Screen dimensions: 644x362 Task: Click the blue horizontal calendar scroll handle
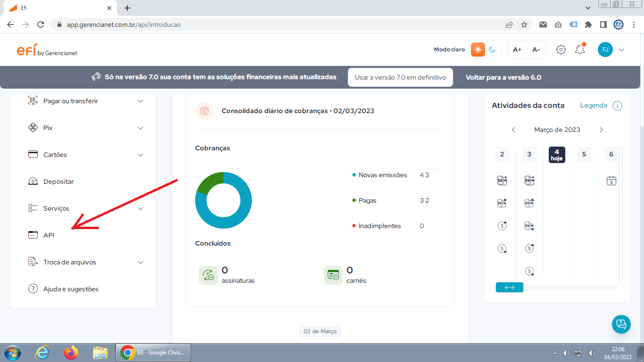point(509,288)
